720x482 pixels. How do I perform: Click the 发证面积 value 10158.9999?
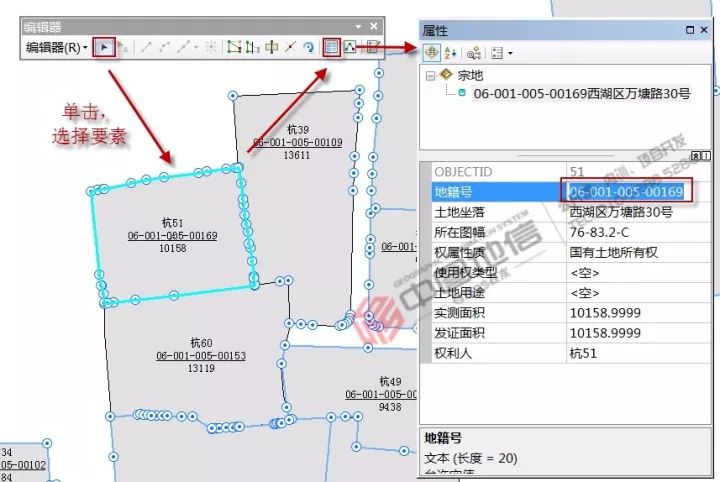(605, 333)
